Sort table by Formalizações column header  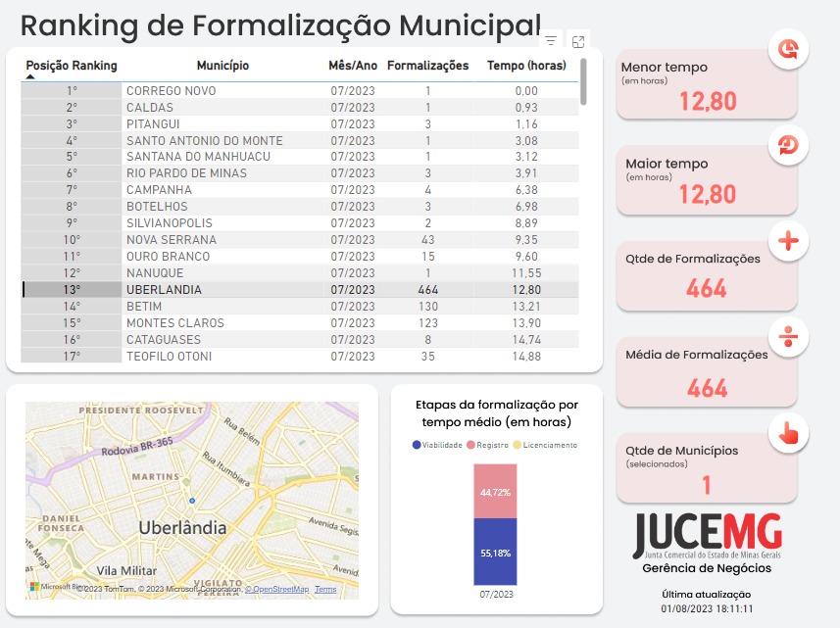pyautogui.click(x=428, y=66)
